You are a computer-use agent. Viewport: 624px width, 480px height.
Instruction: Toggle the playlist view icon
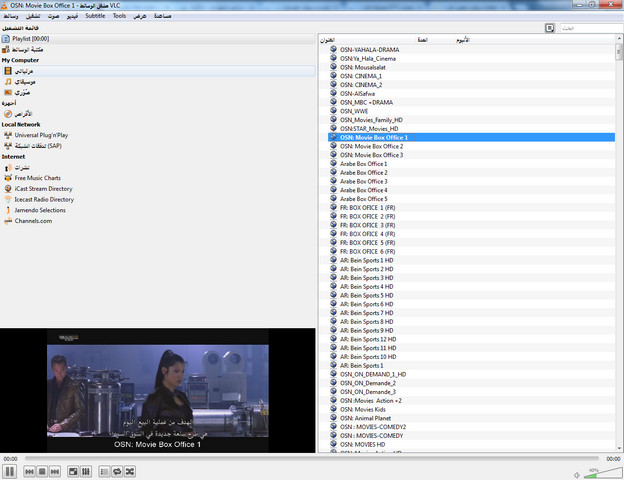point(104,471)
